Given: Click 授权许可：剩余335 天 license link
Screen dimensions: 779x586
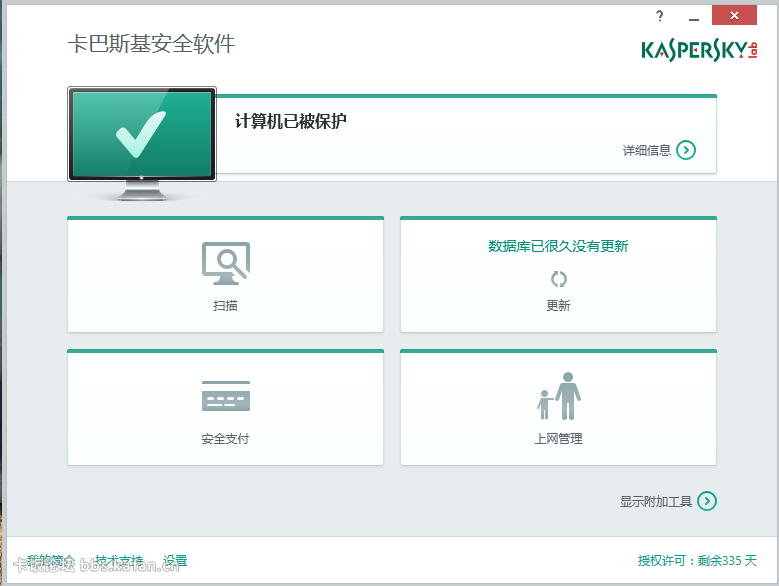Looking at the screenshot, I should click(697, 561).
